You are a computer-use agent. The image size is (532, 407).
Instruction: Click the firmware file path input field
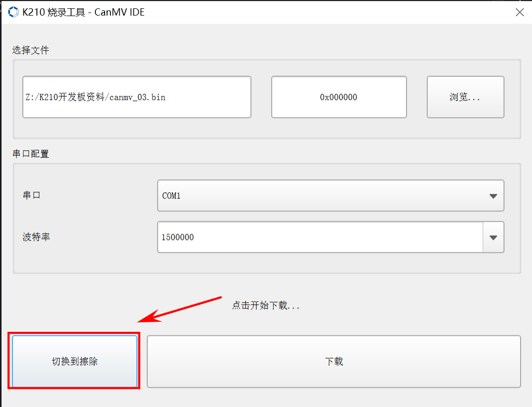point(137,97)
